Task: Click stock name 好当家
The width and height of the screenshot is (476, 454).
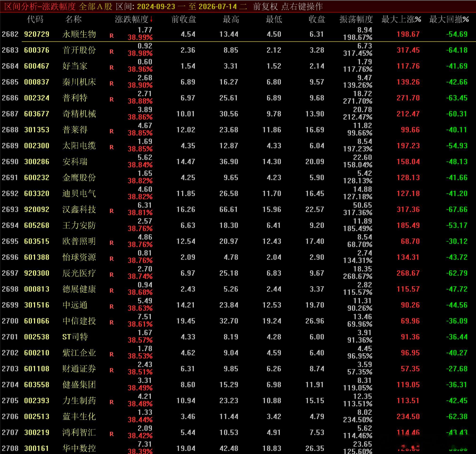Action: [75, 66]
